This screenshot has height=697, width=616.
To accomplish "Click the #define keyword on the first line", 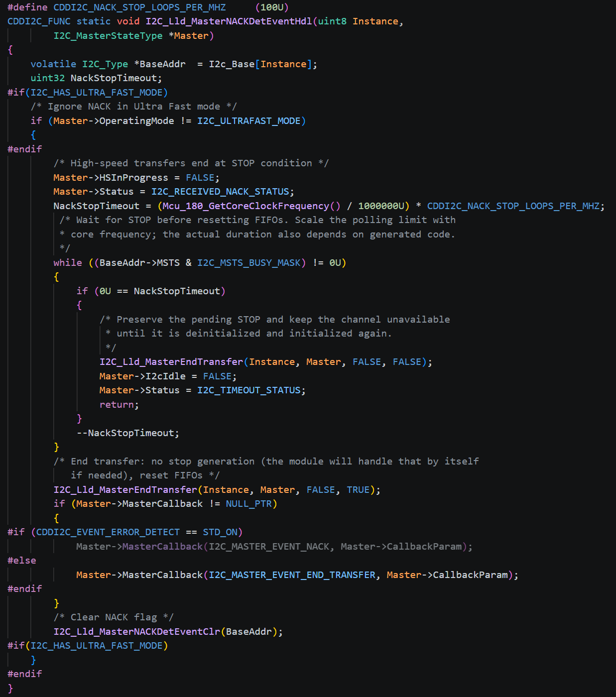I will (x=27, y=7).
